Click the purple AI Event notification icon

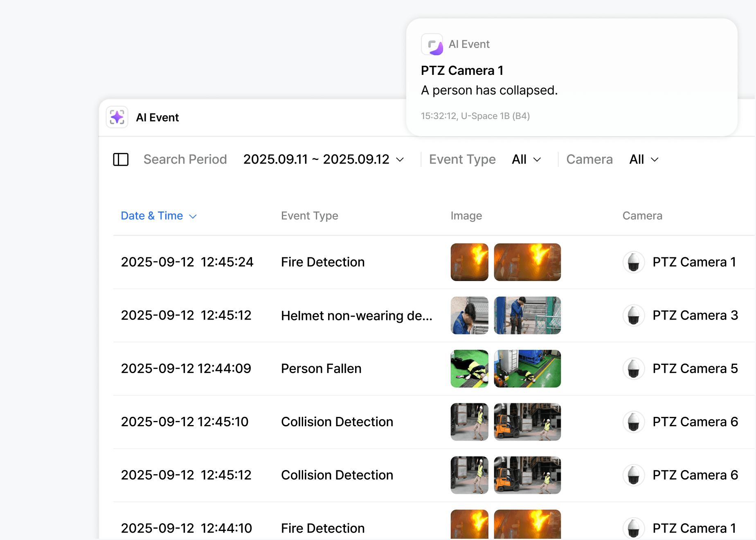(x=433, y=44)
